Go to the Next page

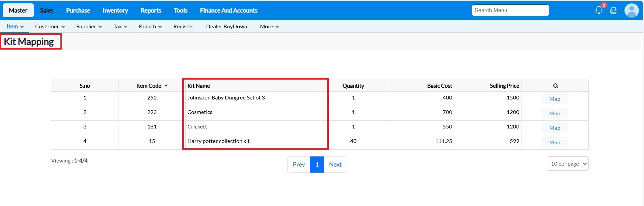click(x=335, y=165)
